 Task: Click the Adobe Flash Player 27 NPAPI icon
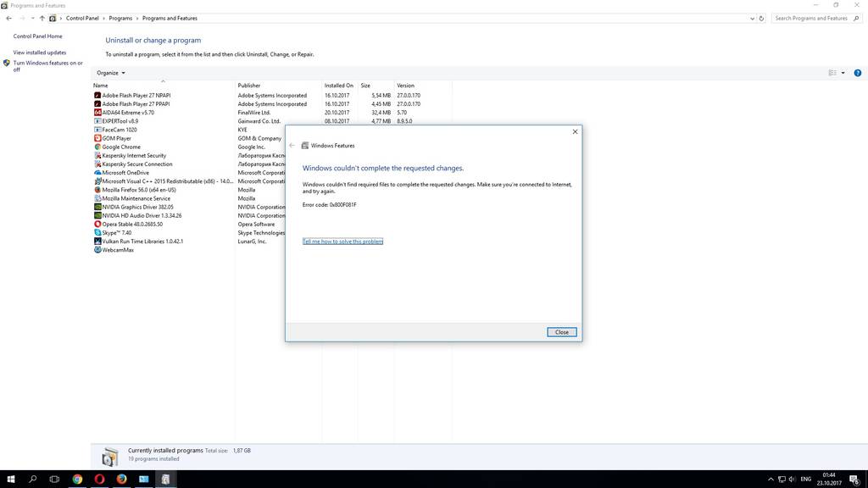(97, 95)
